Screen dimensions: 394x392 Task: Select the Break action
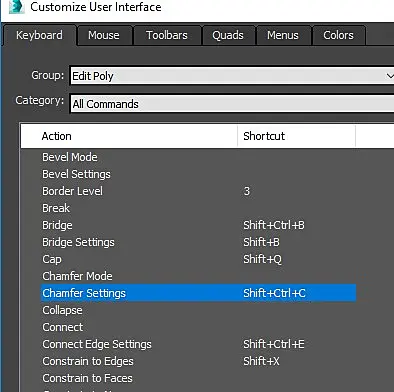[x=56, y=208]
